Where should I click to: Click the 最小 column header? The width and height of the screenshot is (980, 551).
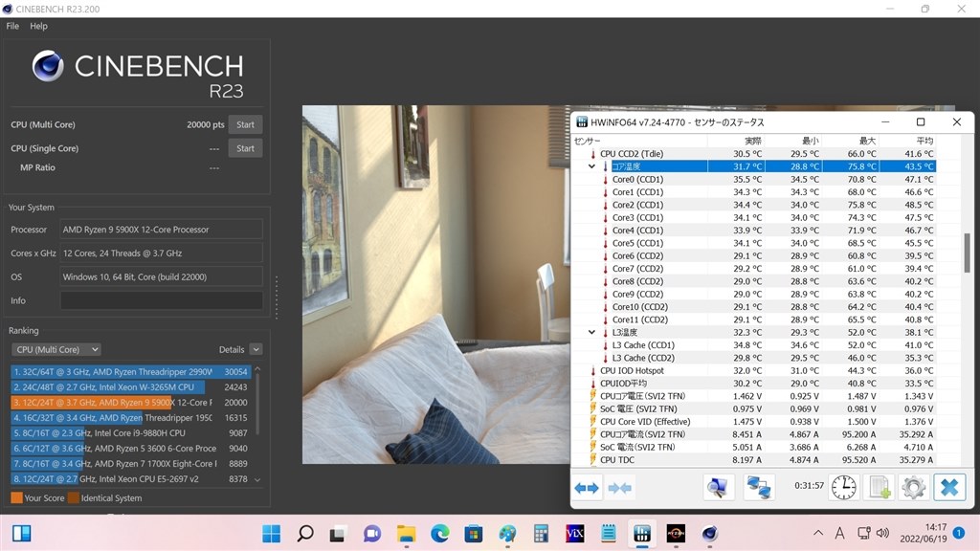coord(811,141)
